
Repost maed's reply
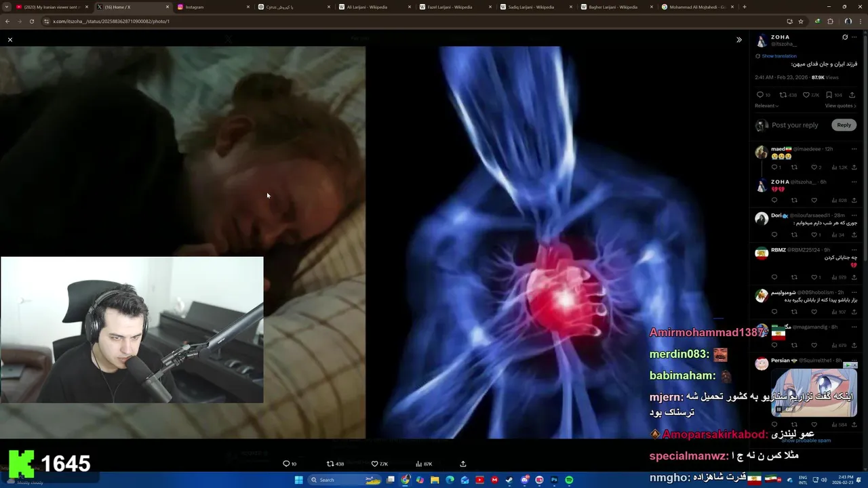pos(794,167)
